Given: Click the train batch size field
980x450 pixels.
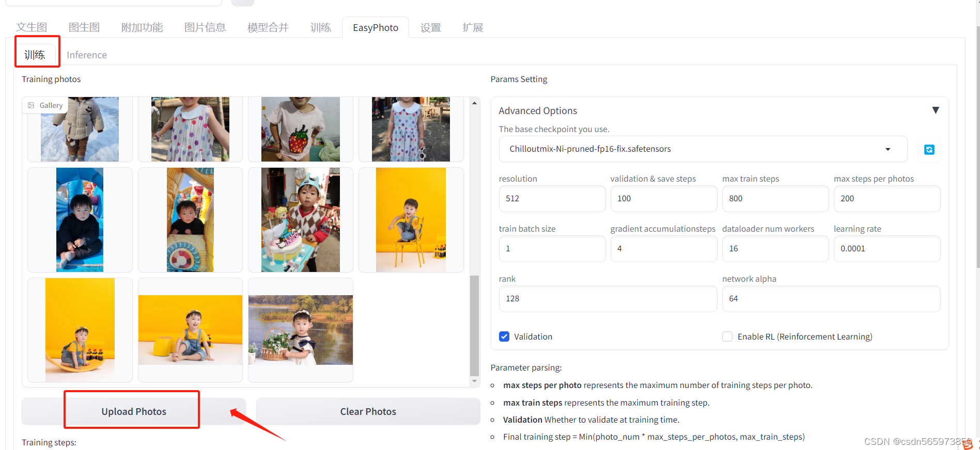Looking at the screenshot, I should tap(552, 249).
